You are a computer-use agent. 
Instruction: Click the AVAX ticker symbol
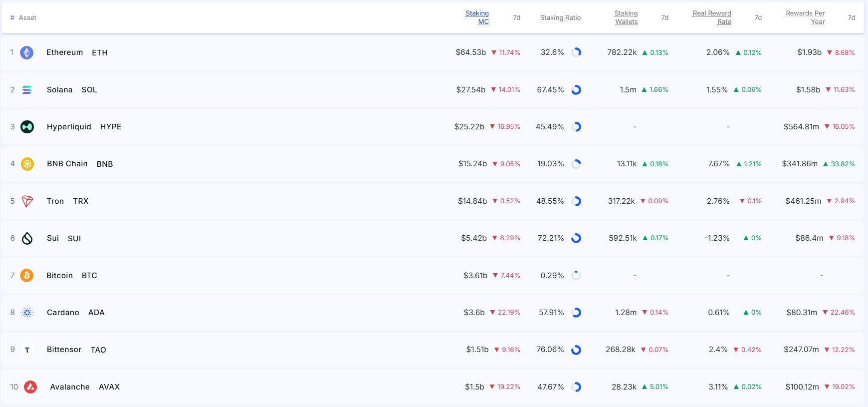pyautogui.click(x=109, y=387)
